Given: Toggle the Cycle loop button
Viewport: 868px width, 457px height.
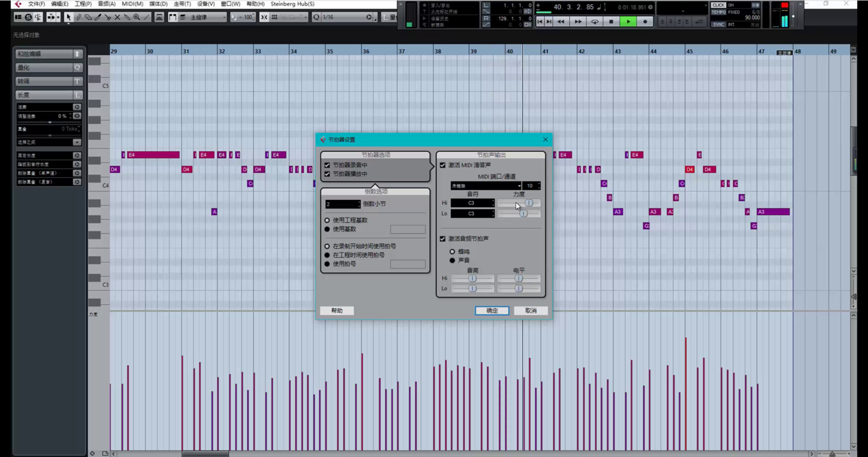Looking at the screenshot, I should [594, 21].
